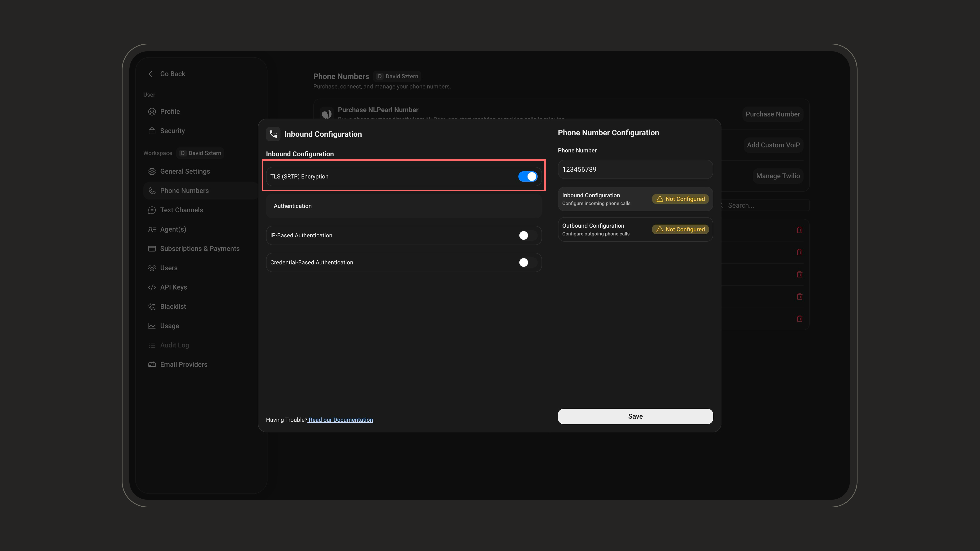Click the Agent(s) sidebar icon
The width and height of the screenshot is (980, 551).
pyautogui.click(x=152, y=229)
